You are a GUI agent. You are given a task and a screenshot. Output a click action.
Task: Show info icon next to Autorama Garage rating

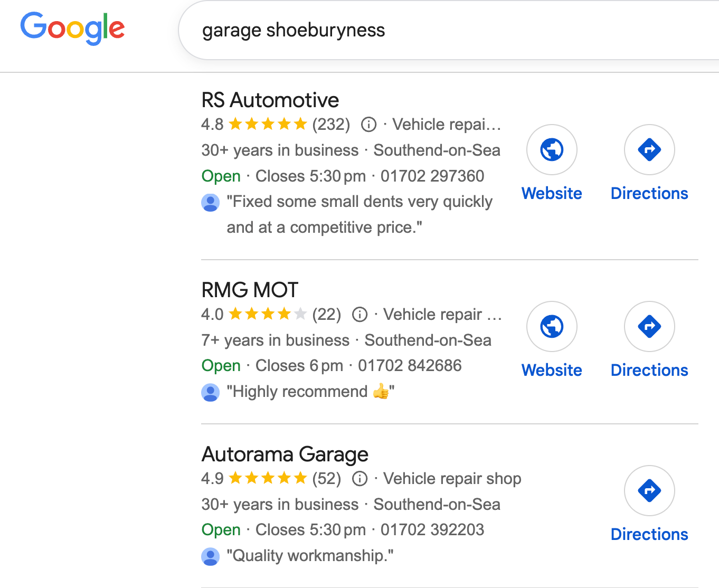point(359,479)
